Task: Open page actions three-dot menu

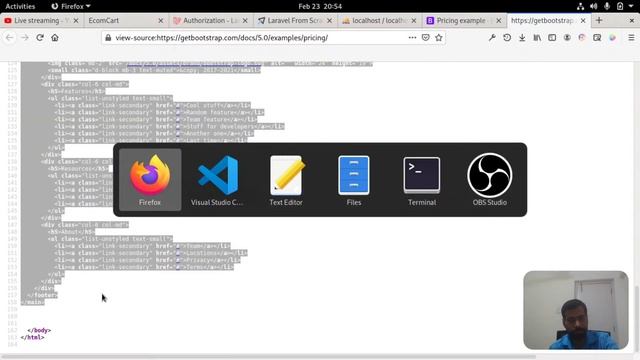Action: pyautogui.click(x=412, y=38)
